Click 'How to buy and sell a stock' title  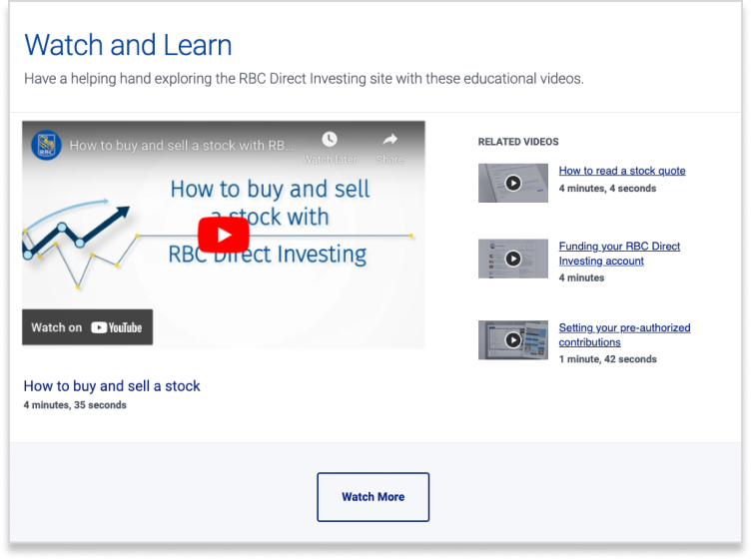pyautogui.click(x=112, y=385)
